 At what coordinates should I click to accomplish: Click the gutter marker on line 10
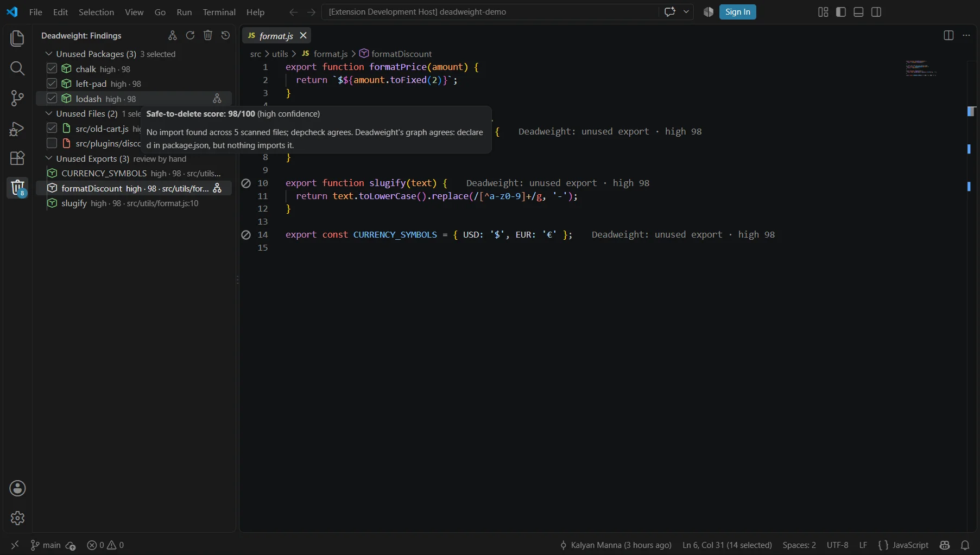(246, 183)
